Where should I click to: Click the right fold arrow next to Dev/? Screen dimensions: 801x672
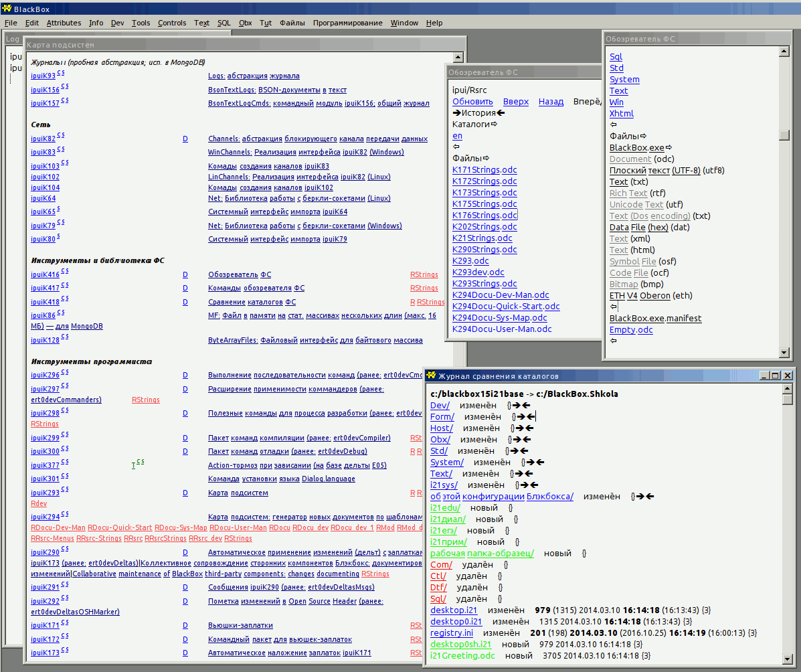(517, 406)
